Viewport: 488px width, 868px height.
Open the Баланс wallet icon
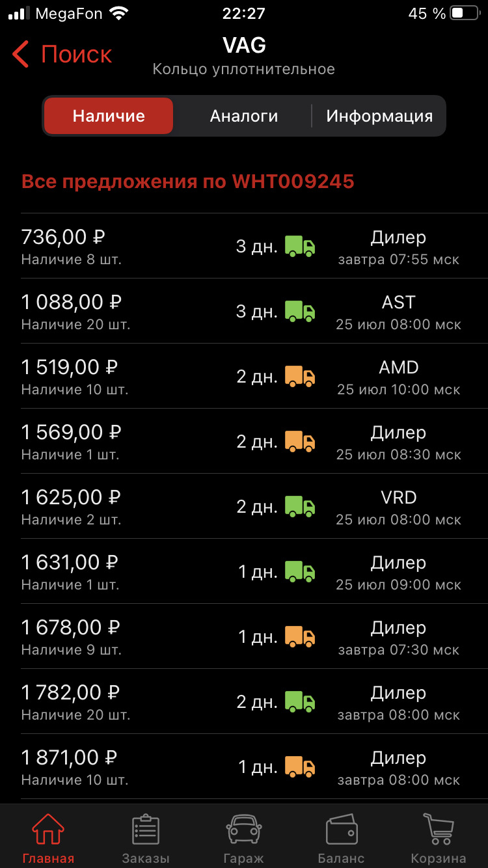click(341, 830)
